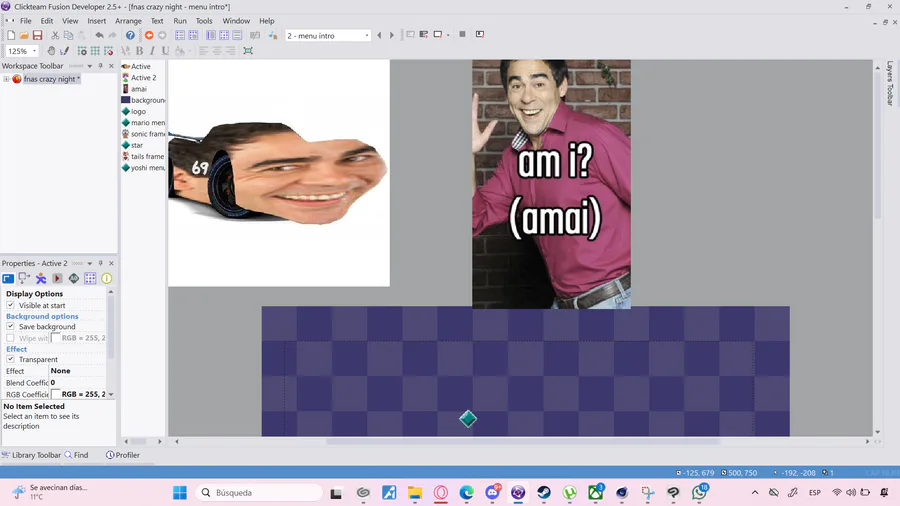This screenshot has height=506, width=900.
Task: Open the Find panel tab
Action: (76, 455)
